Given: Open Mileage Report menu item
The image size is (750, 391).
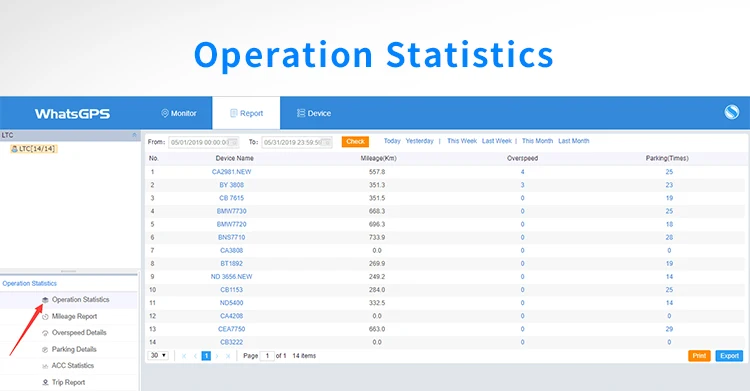Looking at the screenshot, I should pyautogui.click(x=74, y=316).
